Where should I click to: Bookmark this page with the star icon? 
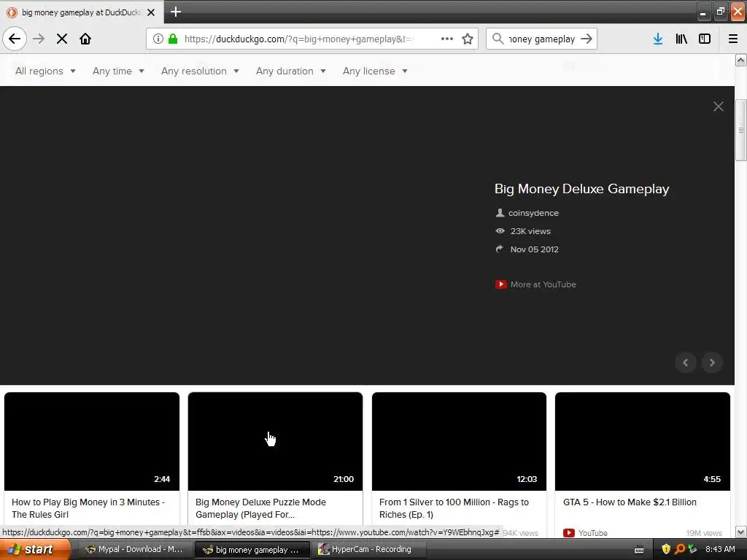click(x=468, y=39)
